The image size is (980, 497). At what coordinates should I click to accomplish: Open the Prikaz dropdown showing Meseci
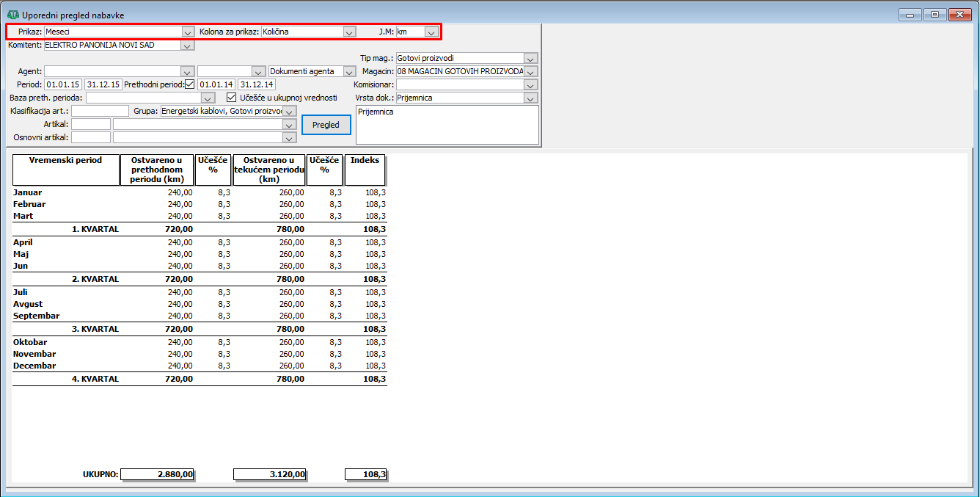188,32
